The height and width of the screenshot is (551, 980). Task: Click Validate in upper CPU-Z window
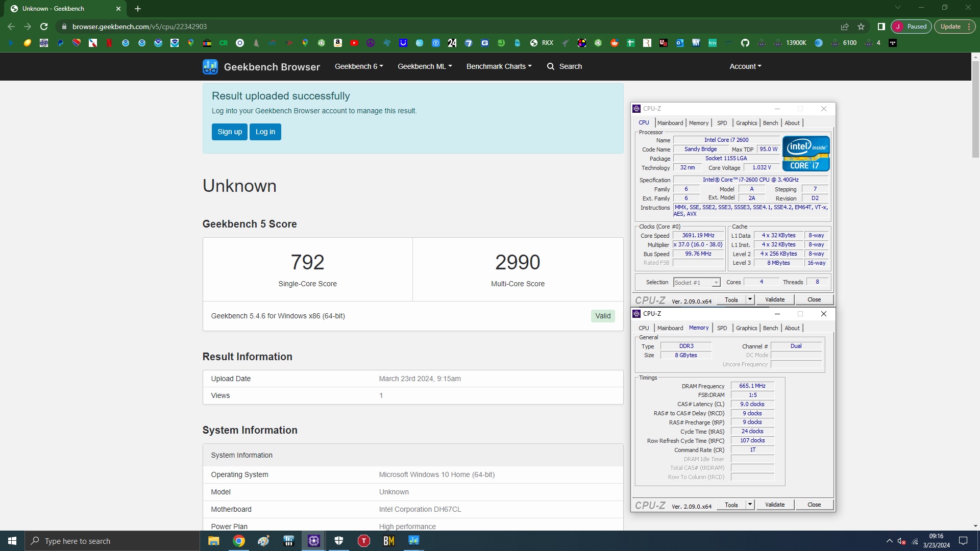coord(775,299)
